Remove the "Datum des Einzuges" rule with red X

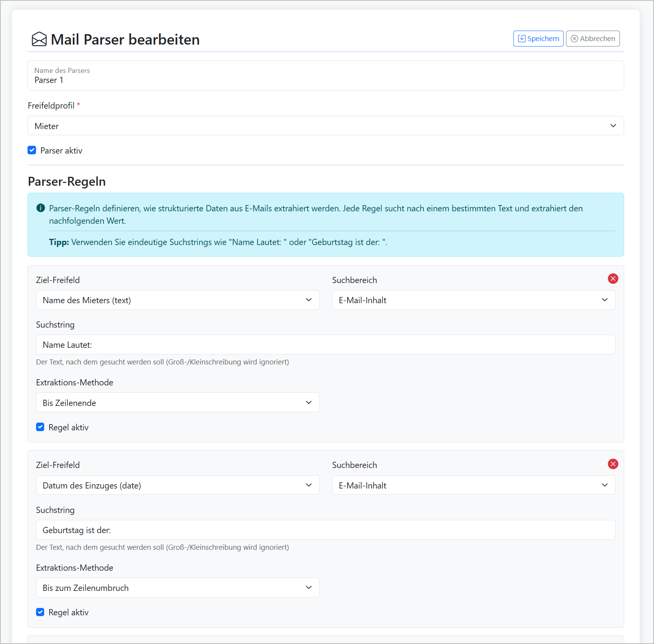[613, 464]
